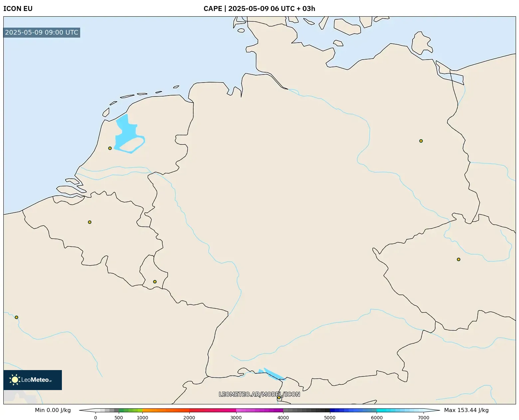This screenshot has width=519, height=420.
Task: Click the LeoMeteo sun logo
Action: (x=15, y=380)
